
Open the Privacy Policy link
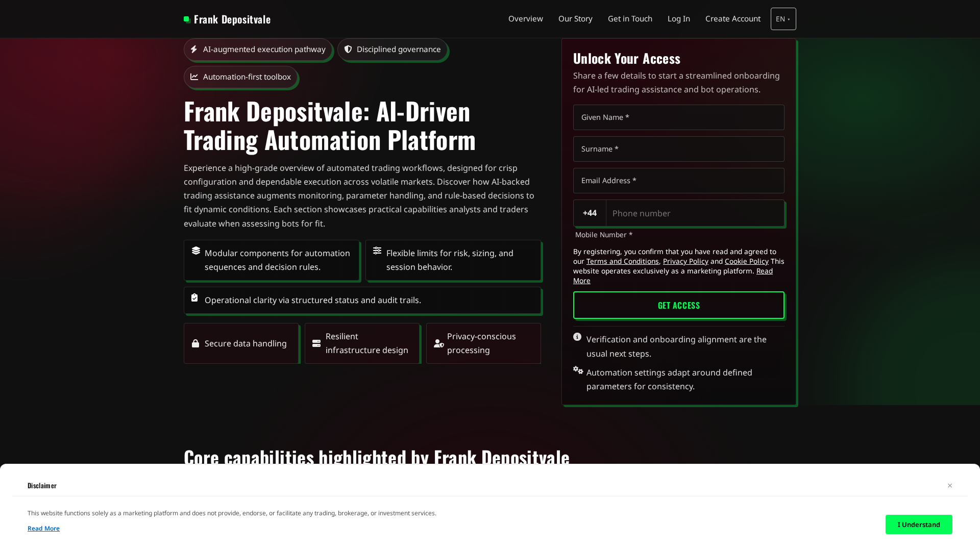[685, 261]
